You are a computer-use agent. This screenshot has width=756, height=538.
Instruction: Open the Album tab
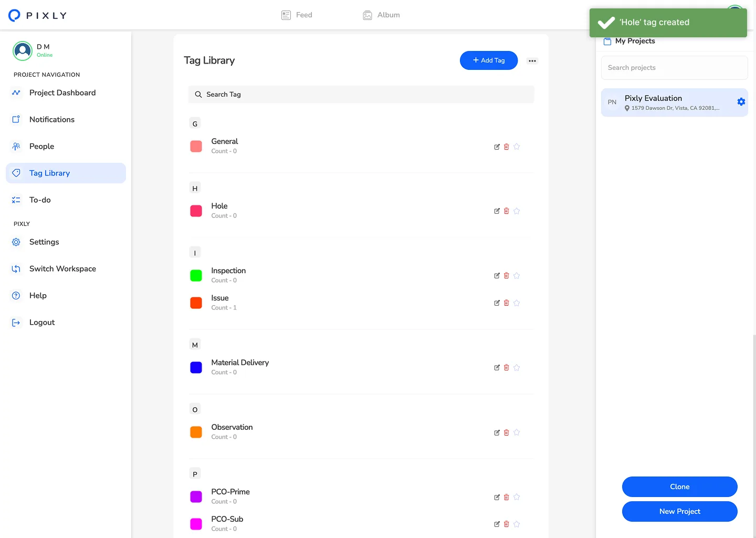point(382,15)
